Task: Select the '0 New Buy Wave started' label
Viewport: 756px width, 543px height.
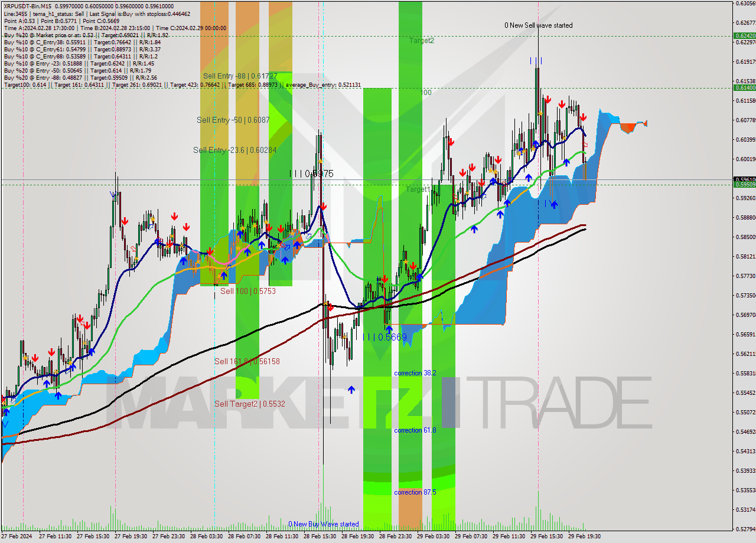Action: (x=324, y=524)
